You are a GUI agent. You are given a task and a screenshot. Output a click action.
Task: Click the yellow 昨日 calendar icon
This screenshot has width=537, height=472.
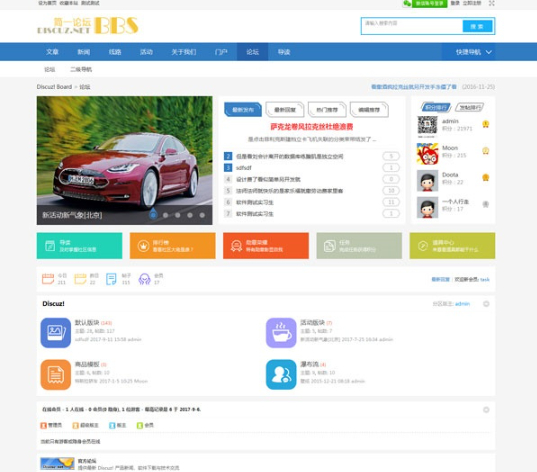tap(80, 279)
